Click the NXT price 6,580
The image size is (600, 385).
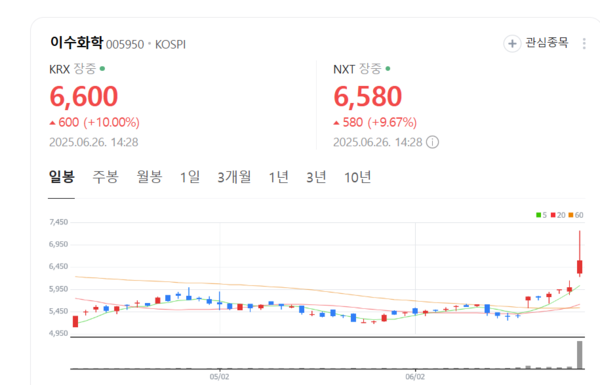coord(368,96)
